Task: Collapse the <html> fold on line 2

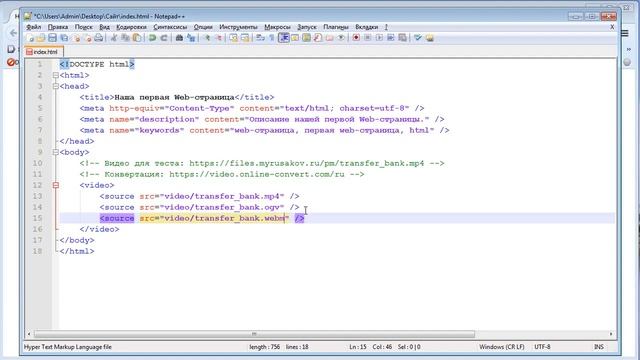Action: (56, 76)
